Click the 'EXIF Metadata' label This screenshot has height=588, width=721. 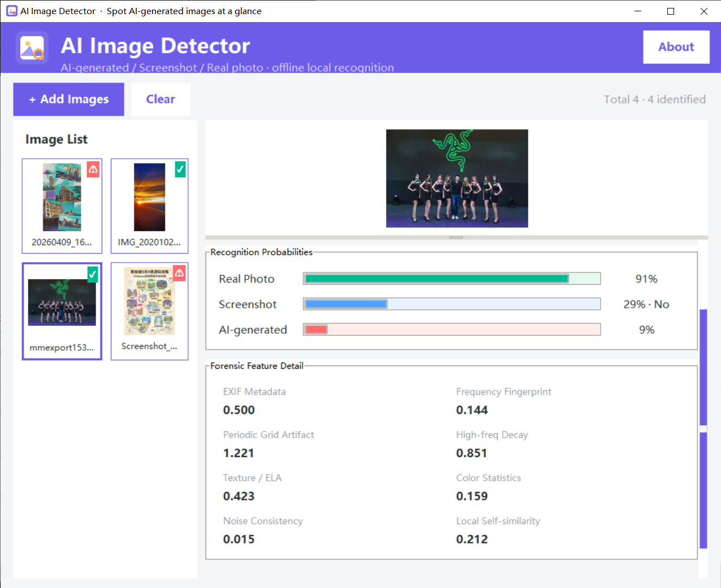point(254,391)
